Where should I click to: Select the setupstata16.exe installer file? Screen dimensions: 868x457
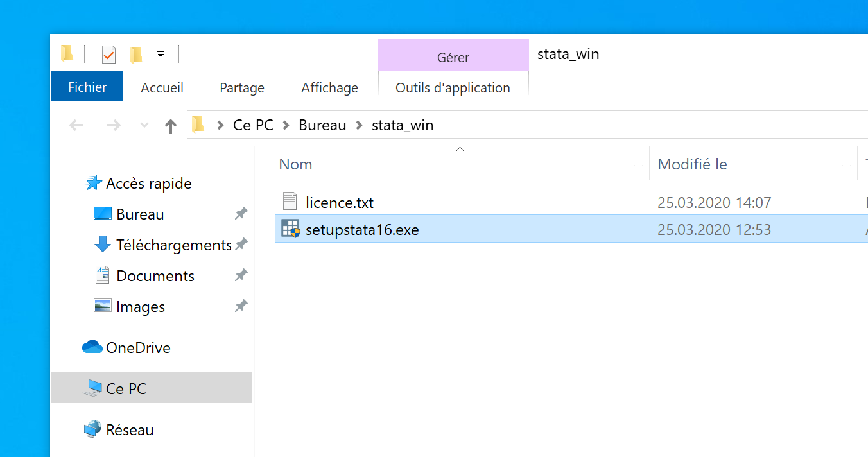(362, 230)
